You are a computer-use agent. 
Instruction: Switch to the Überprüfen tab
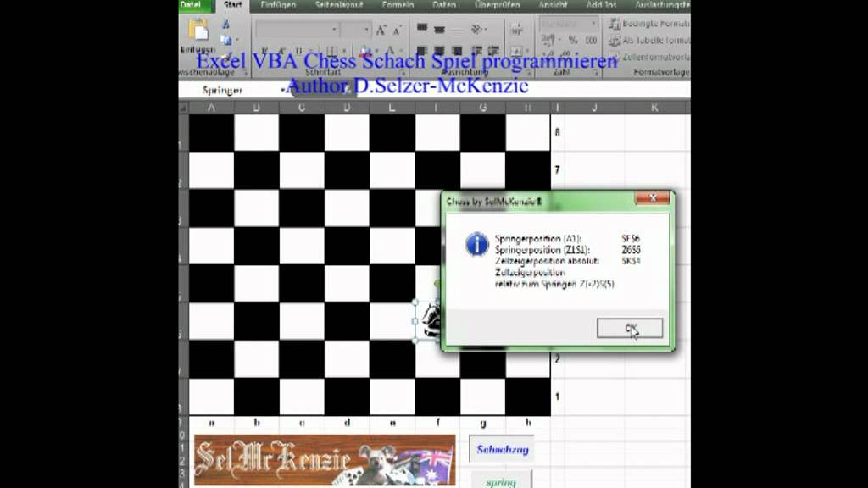pyautogui.click(x=497, y=5)
